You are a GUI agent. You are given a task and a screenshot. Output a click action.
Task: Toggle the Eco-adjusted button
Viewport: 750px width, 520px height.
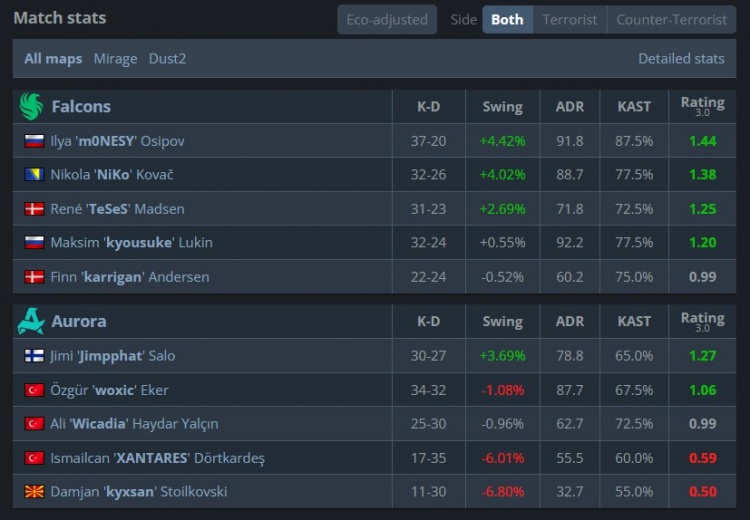click(387, 20)
